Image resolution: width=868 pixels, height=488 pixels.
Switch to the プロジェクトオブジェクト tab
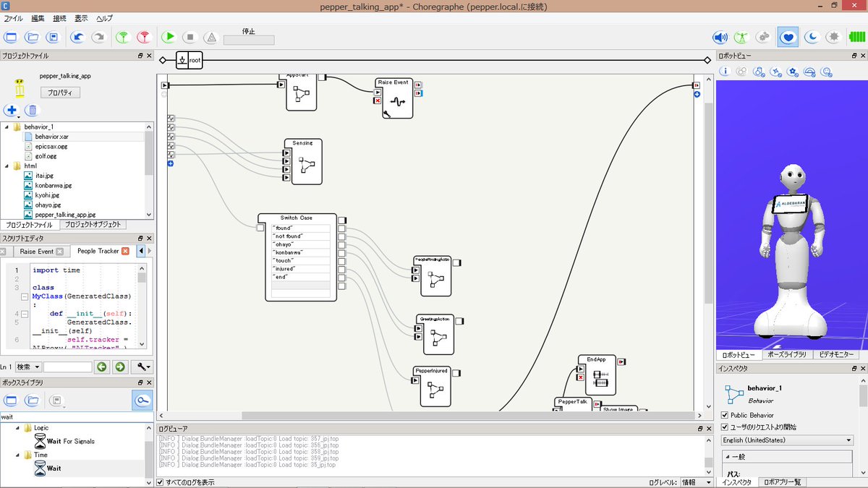tap(93, 225)
